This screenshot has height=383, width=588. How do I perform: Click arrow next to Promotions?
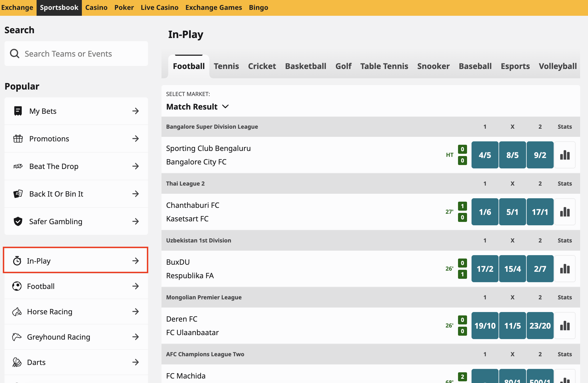(x=136, y=139)
